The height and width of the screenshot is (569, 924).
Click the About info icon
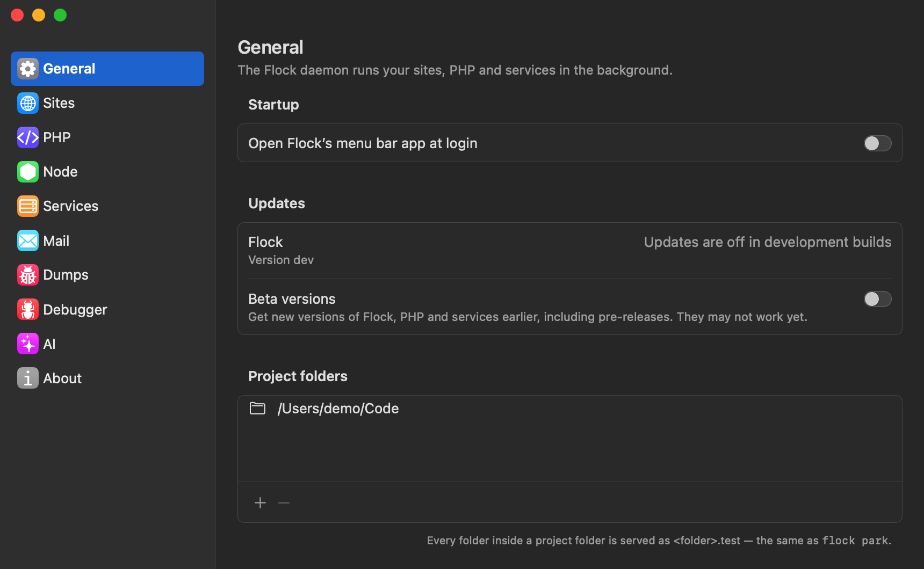pyautogui.click(x=28, y=378)
